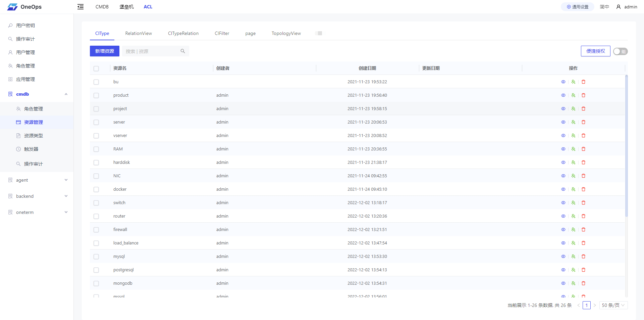Click the OneOps logo
The width and height of the screenshot is (644, 320).
tap(24, 7)
